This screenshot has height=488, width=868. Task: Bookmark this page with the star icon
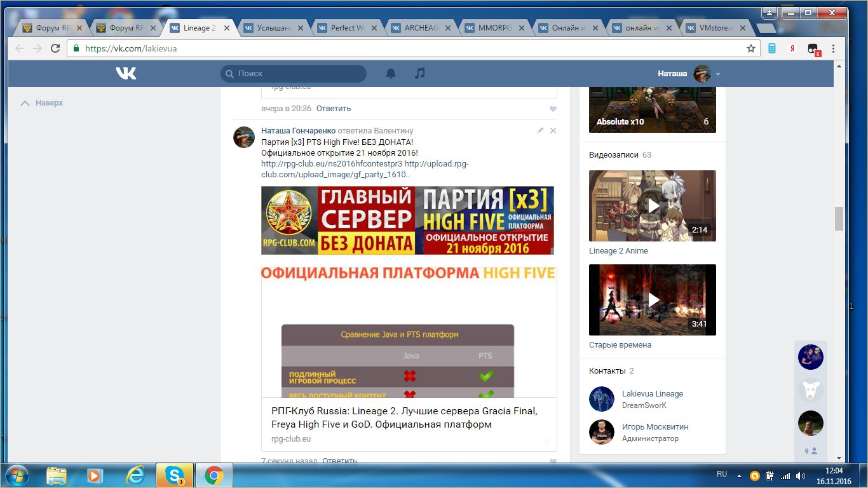click(x=751, y=48)
